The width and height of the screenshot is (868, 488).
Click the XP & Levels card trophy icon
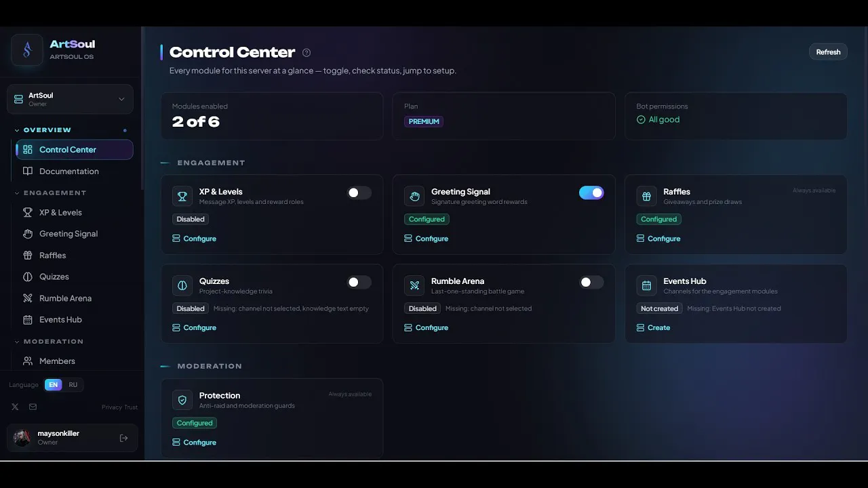click(x=182, y=197)
